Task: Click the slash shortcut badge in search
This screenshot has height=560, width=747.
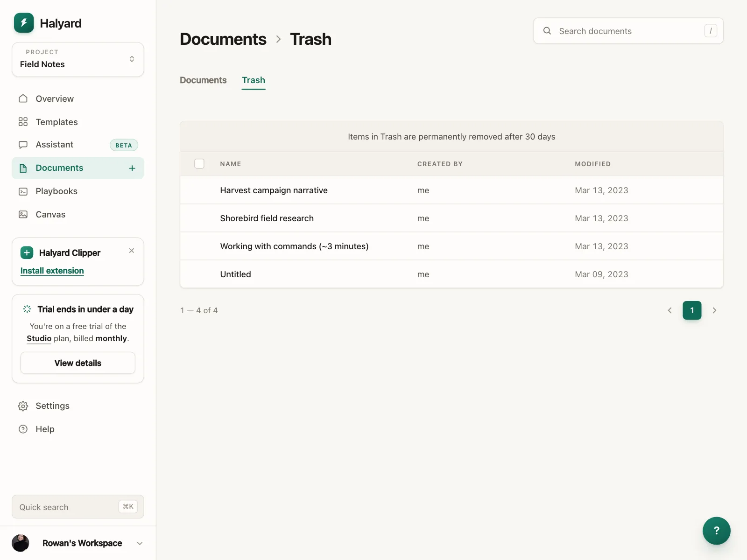Action: 711,31
